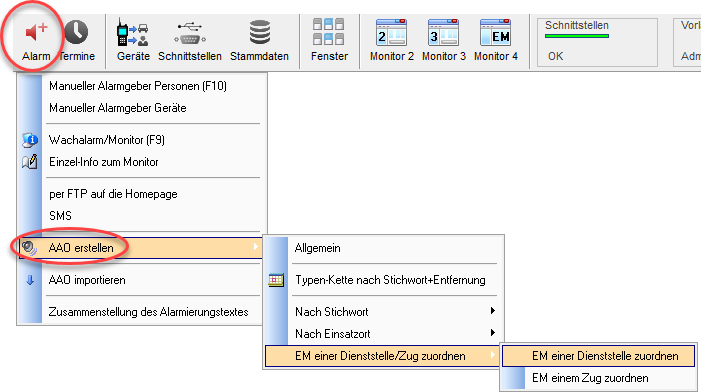Choose Manueller Alarmgeber Personen (F10)
This screenshot has height=392, width=701.
coord(138,86)
